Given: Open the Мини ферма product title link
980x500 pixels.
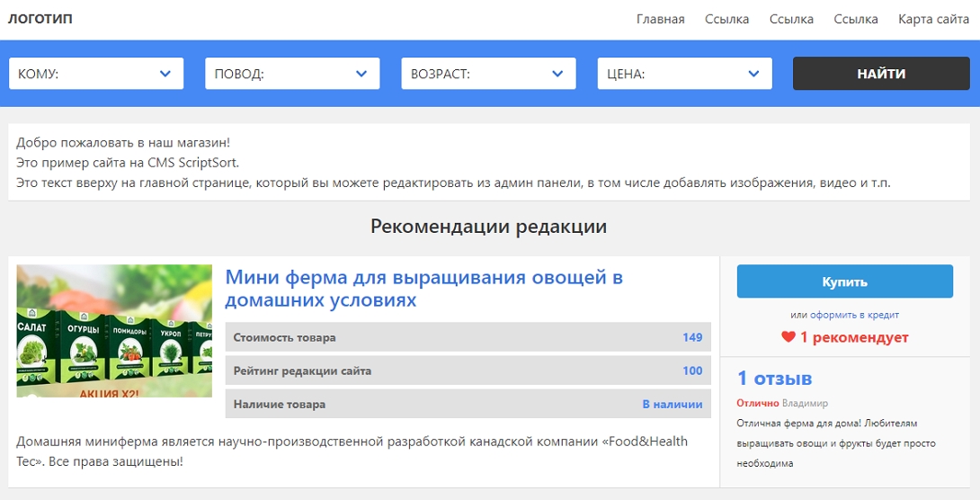Looking at the screenshot, I should click(x=423, y=289).
